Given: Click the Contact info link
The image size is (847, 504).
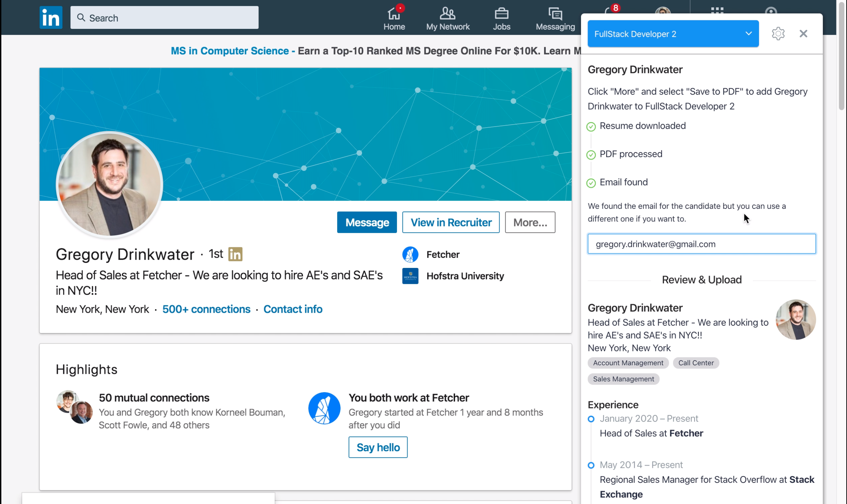Looking at the screenshot, I should pos(293,309).
